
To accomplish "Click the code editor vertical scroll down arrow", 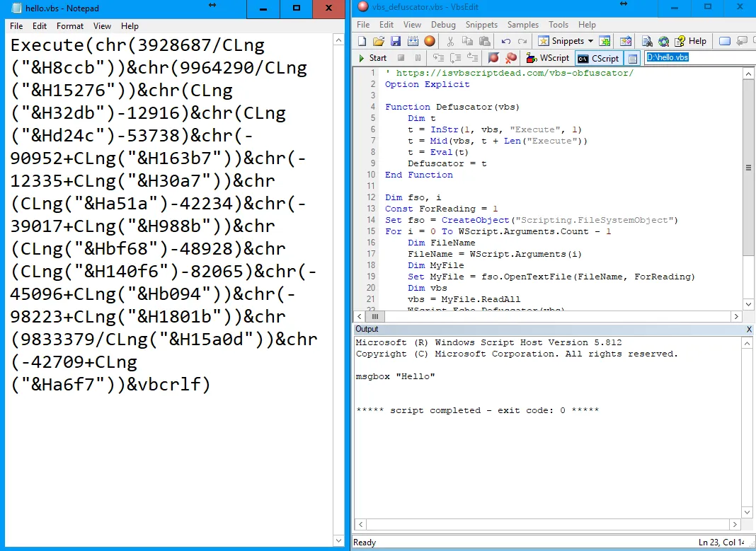I will [x=748, y=304].
